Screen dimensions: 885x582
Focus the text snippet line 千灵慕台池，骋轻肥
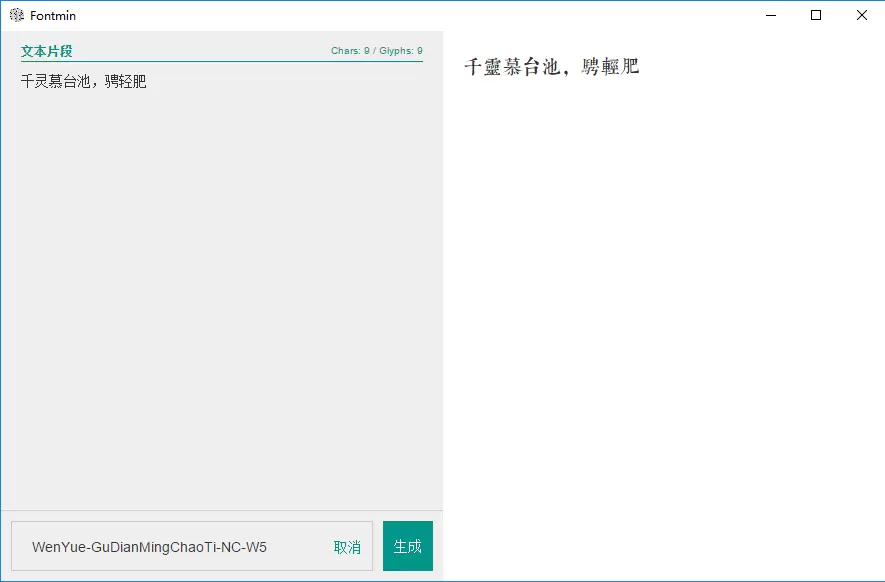coord(84,82)
